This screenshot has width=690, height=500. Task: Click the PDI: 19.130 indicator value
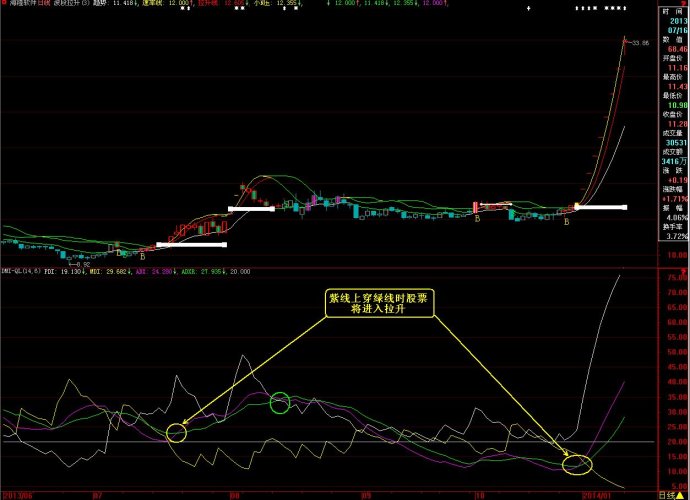tap(65, 272)
